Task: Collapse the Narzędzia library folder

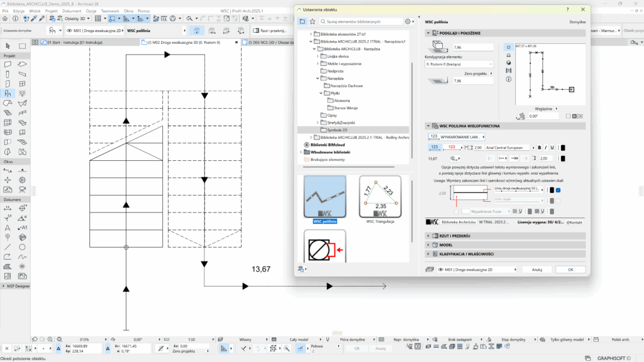Action: coord(318,79)
